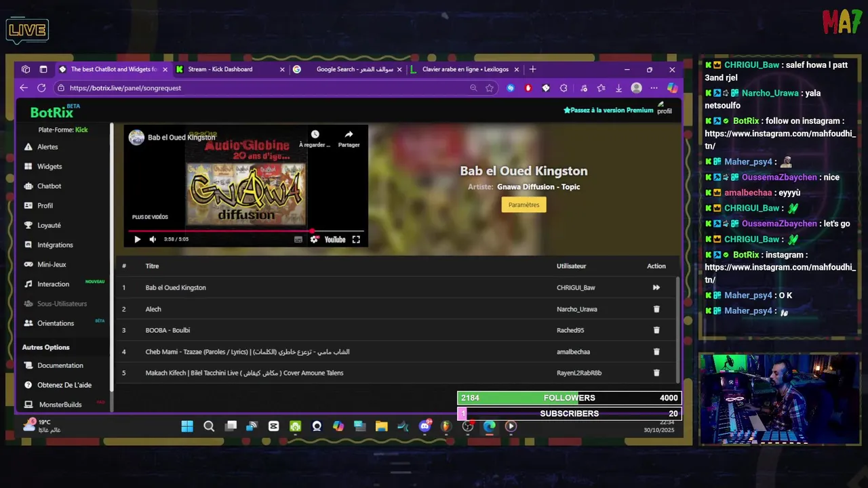868x488 pixels.
Task: Open Alertes in sidebar
Action: click(x=41, y=146)
